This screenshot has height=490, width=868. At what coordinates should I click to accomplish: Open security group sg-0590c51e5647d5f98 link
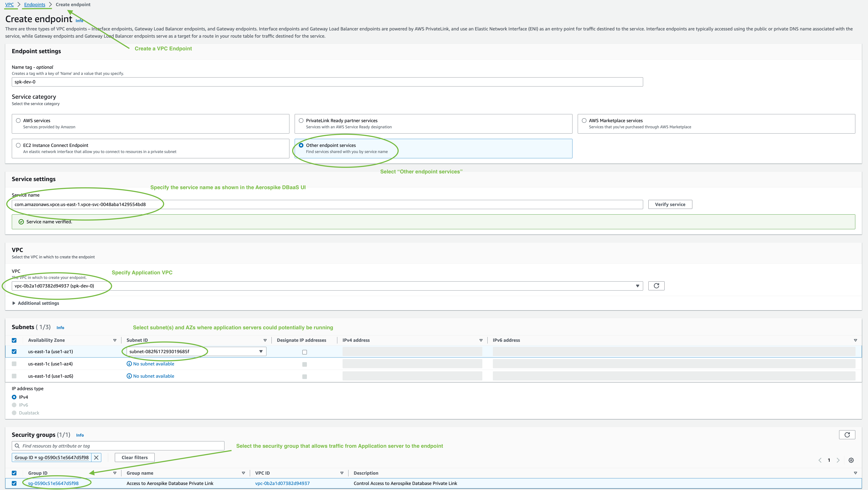pos(53,483)
